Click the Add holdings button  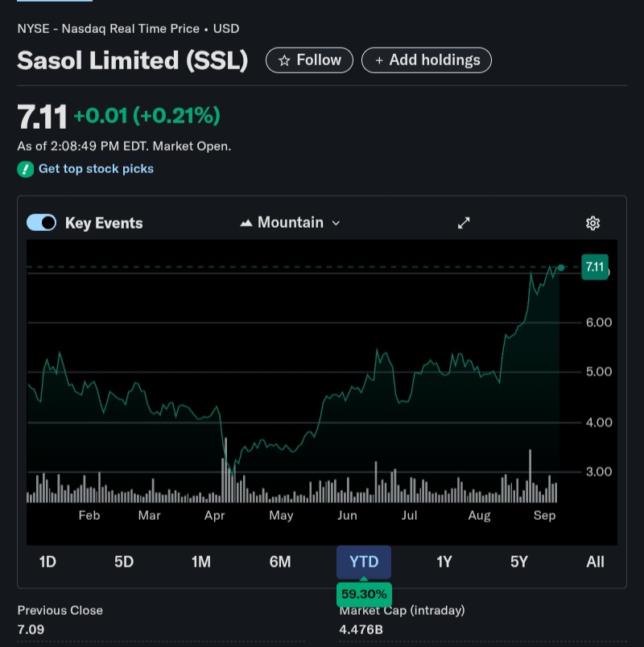pyautogui.click(x=427, y=60)
